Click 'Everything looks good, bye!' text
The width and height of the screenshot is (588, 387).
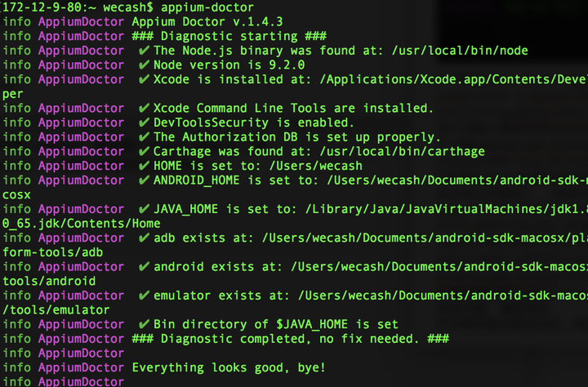click(229, 368)
